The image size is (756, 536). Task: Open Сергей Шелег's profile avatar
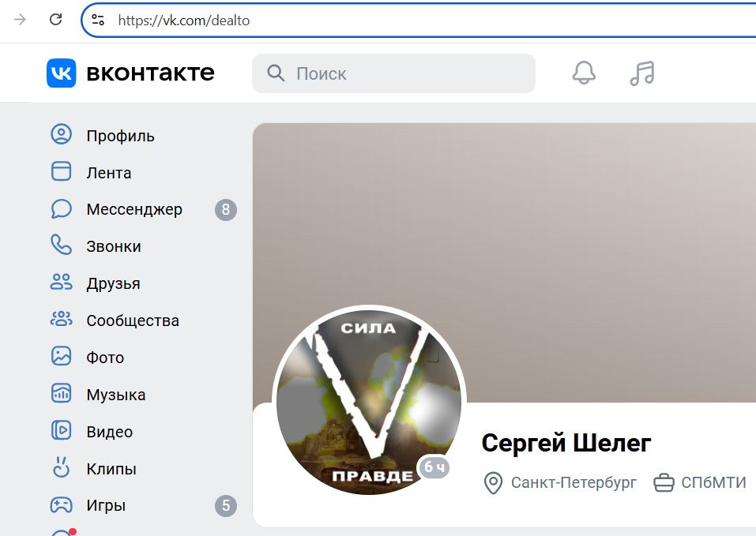point(369,401)
